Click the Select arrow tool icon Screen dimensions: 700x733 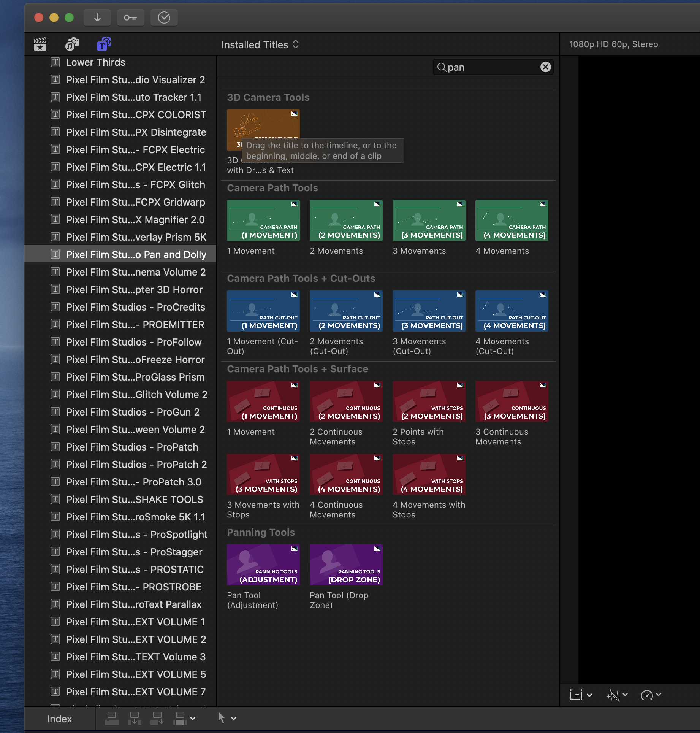coord(222,718)
